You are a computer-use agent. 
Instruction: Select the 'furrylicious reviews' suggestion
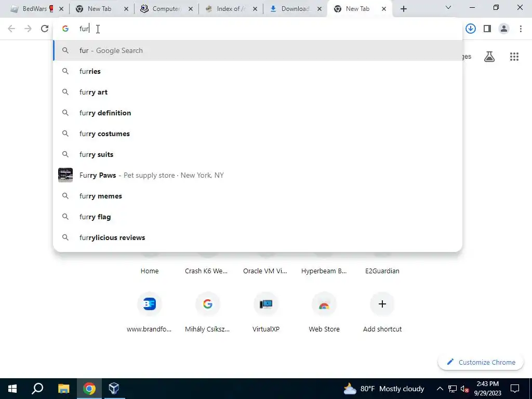258,237
